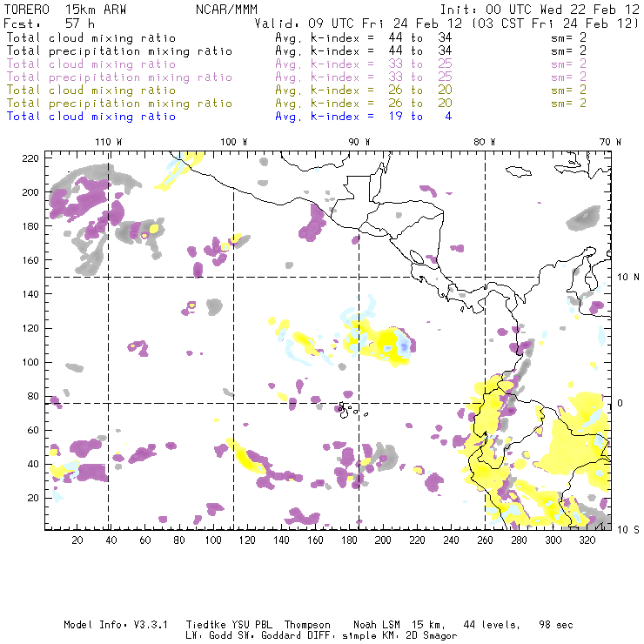Viewport: 644px width, 644px height.
Task: Click the '260' horizontal axis tick label
Action: point(485,540)
